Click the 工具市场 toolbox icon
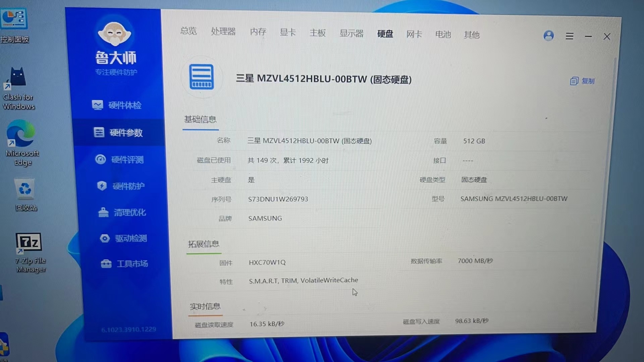Image resolution: width=644 pixels, height=362 pixels. pos(106,264)
